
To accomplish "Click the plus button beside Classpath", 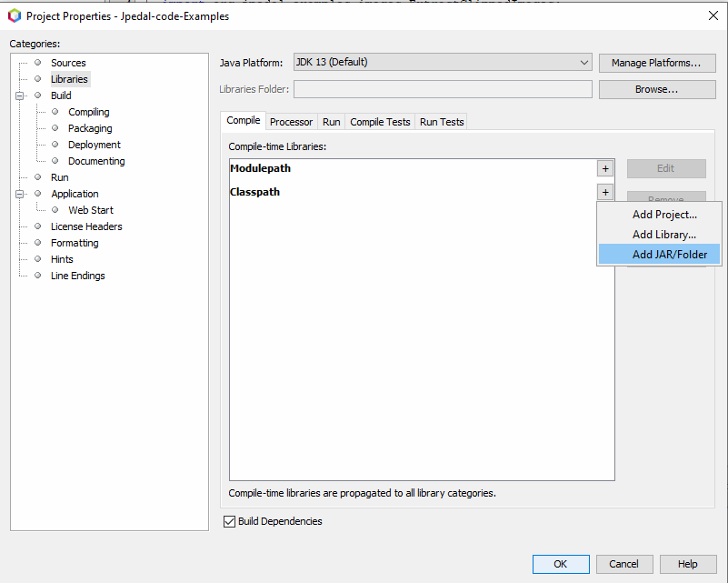I will pyautogui.click(x=605, y=192).
